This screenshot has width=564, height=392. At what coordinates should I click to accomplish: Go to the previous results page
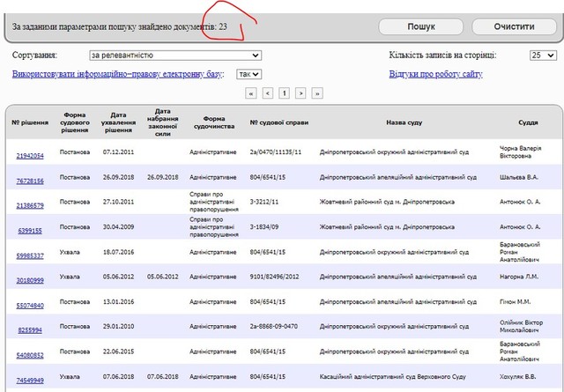click(268, 92)
